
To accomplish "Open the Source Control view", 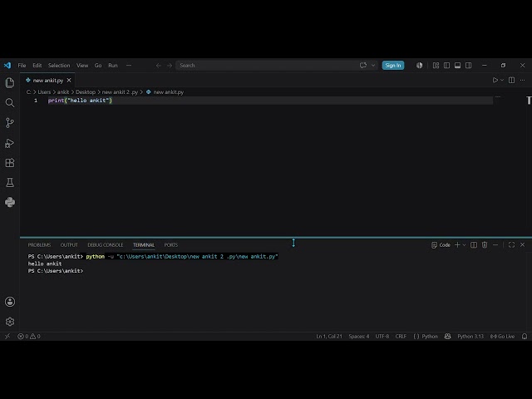I will pos(10,122).
